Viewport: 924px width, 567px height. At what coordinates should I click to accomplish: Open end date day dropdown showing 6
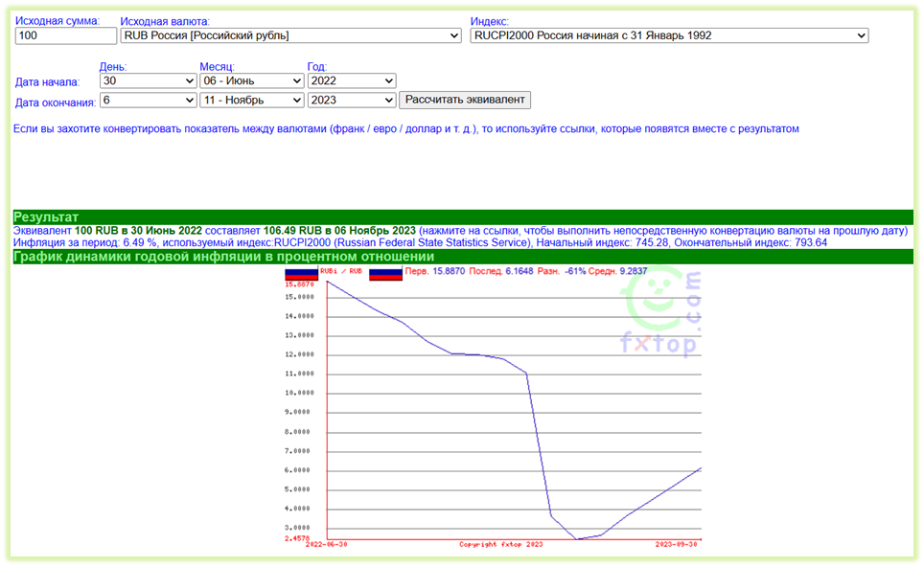point(148,101)
